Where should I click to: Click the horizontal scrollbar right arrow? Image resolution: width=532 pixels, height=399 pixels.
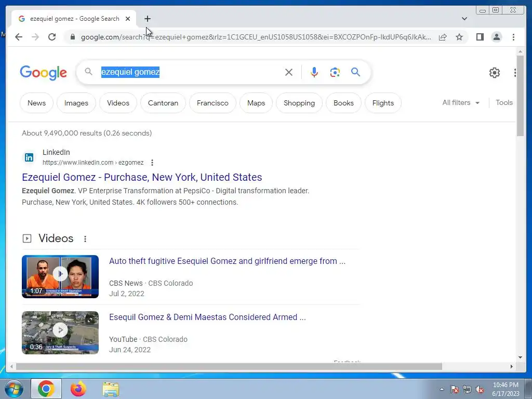coord(512,366)
